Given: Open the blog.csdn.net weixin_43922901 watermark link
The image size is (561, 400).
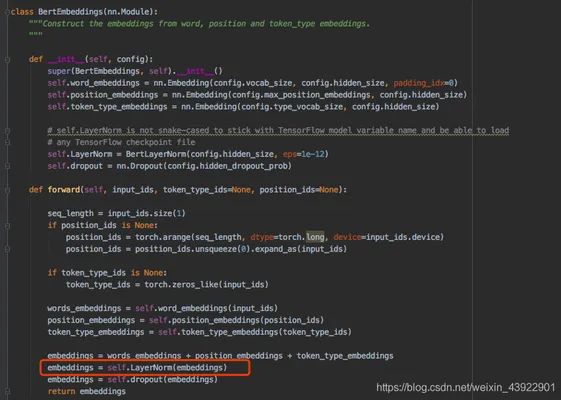Looking at the screenshot, I should point(465,387).
